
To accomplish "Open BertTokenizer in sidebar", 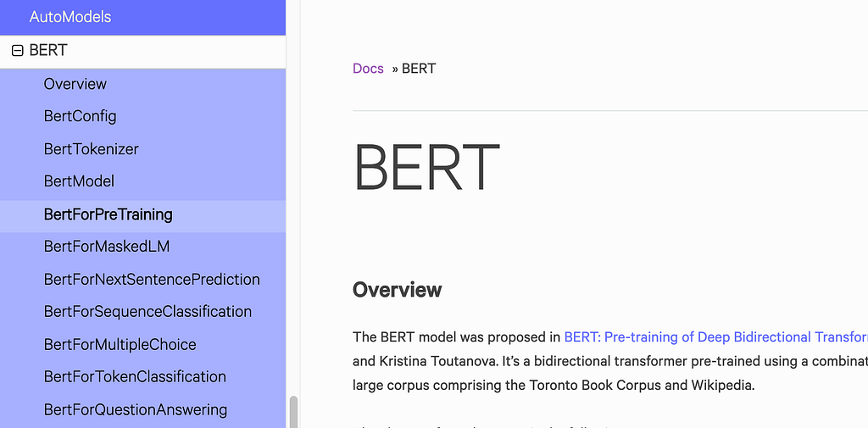I will [92, 149].
